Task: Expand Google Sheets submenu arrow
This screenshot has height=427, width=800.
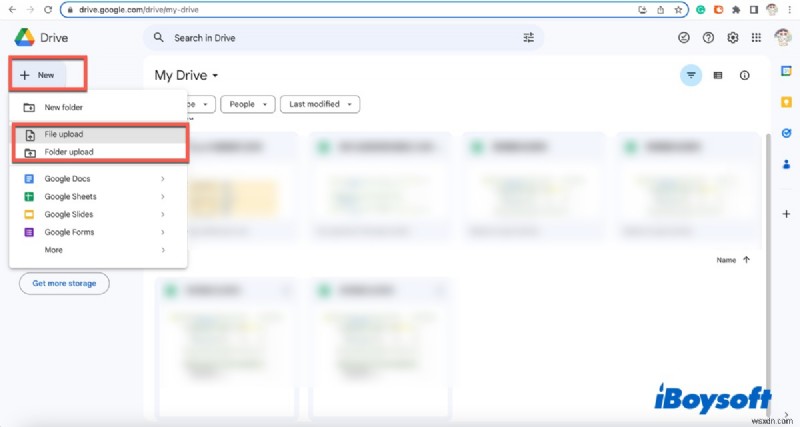Action: click(163, 196)
